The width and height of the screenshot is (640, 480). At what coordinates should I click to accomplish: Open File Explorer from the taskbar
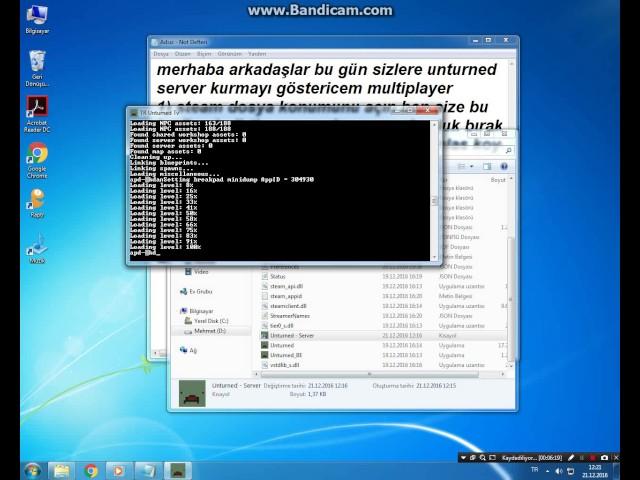tap(62, 471)
